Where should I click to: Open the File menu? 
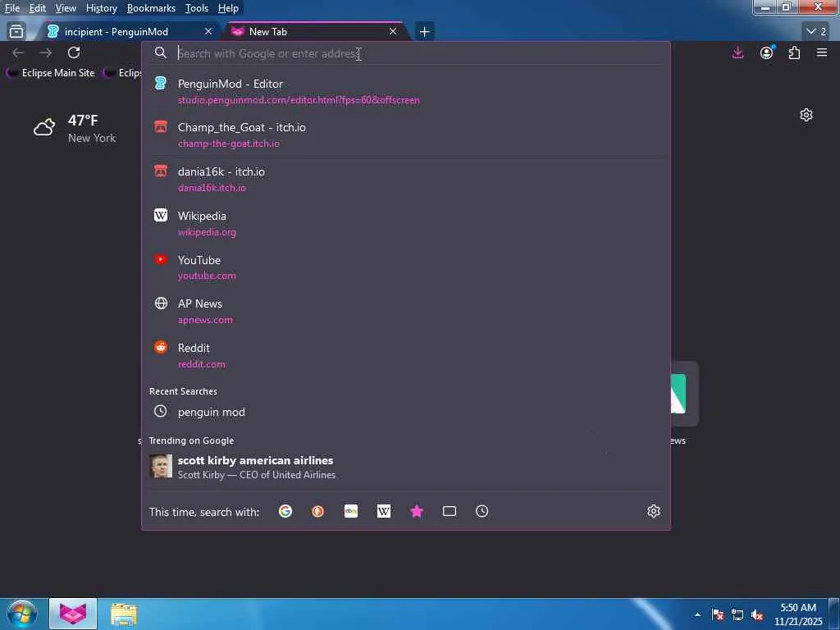(11, 8)
